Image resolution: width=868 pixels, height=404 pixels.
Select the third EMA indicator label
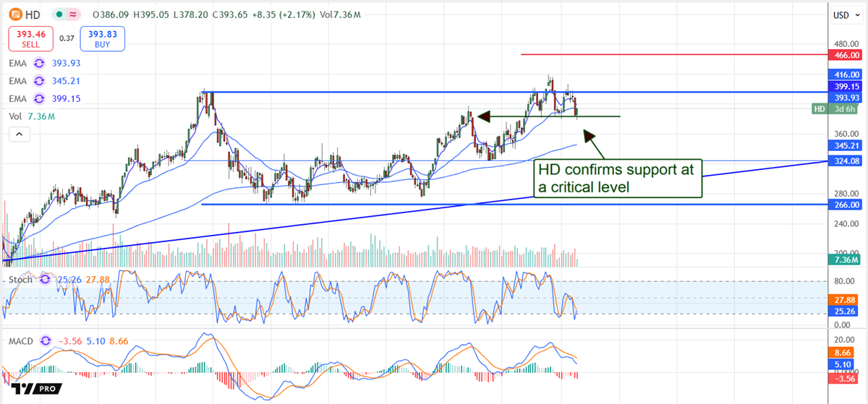[17, 98]
